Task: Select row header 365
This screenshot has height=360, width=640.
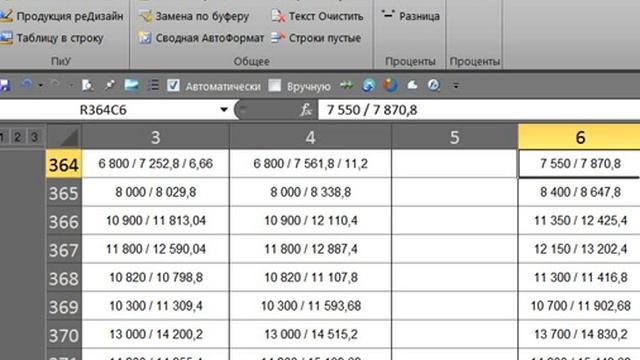Action: coord(64,193)
